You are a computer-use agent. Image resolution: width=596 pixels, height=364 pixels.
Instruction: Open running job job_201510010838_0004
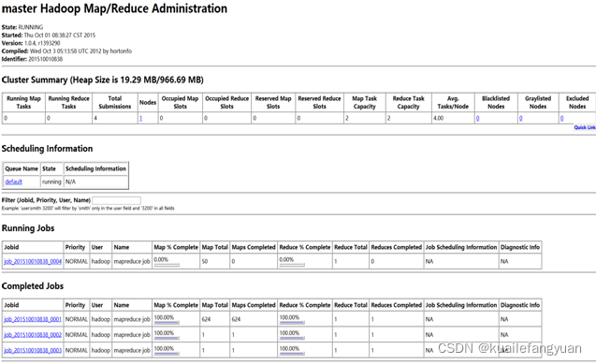coord(33,261)
